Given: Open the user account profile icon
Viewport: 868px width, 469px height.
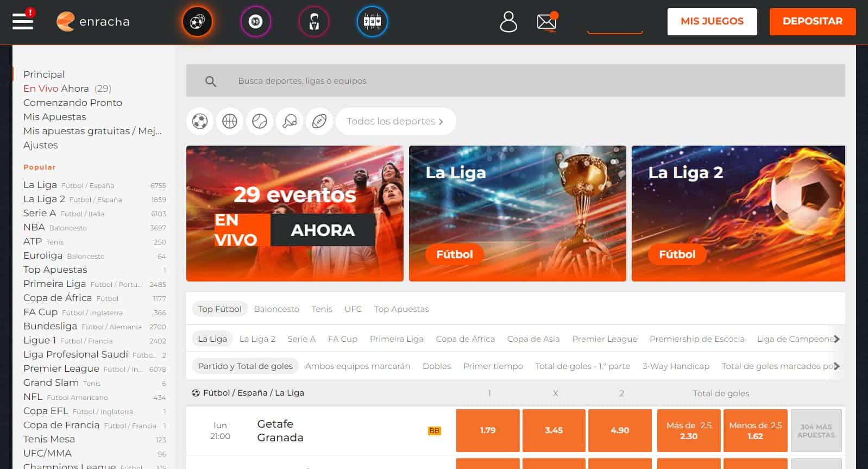Looking at the screenshot, I should tap(508, 22).
